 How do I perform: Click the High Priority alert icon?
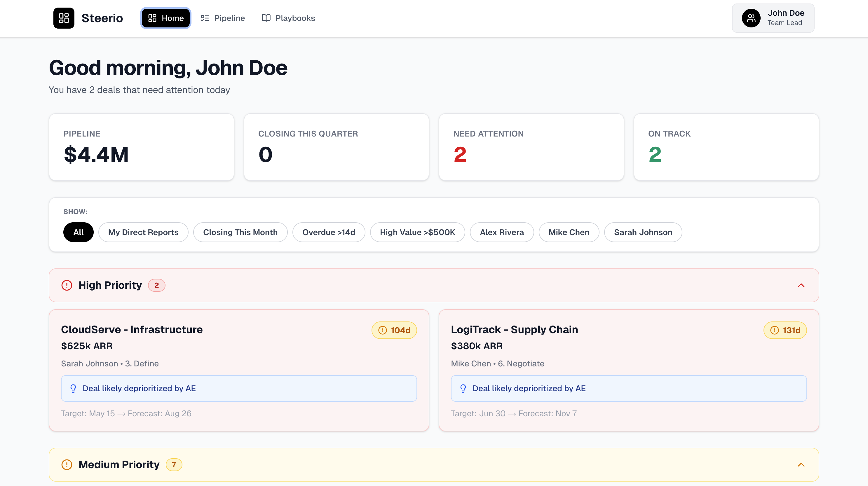coord(67,285)
